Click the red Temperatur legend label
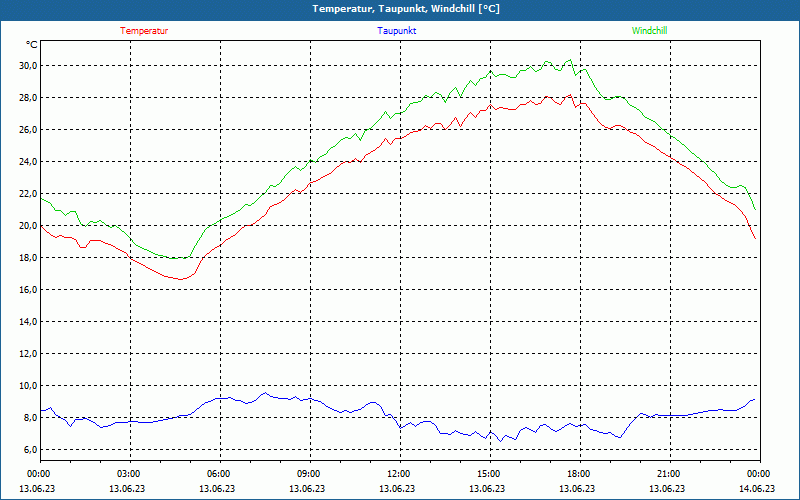This screenshot has width=800, height=500. [144, 31]
